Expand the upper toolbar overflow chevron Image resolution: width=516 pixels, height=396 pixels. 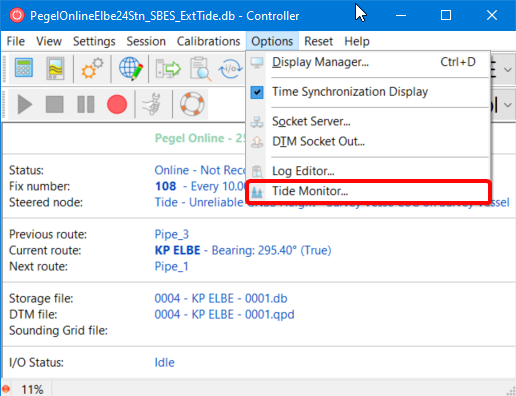point(508,70)
